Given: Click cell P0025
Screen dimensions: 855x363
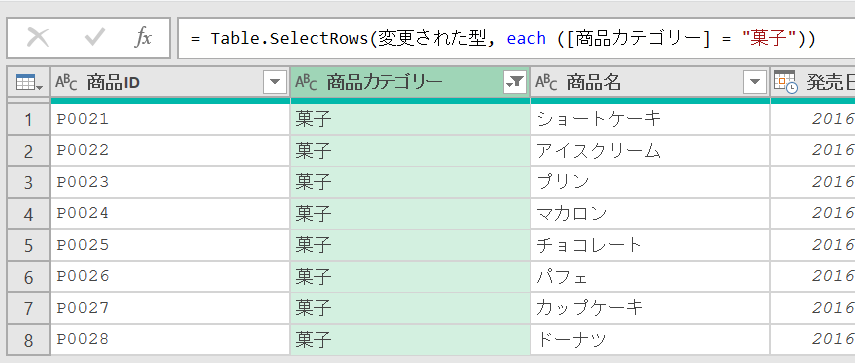Looking at the screenshot, I should click(170, 246).
